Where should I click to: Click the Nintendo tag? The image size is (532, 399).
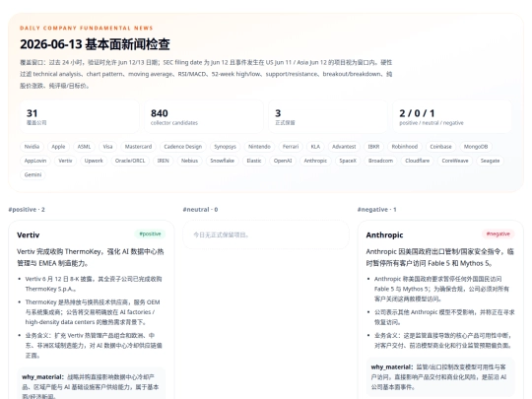[259, 147]
